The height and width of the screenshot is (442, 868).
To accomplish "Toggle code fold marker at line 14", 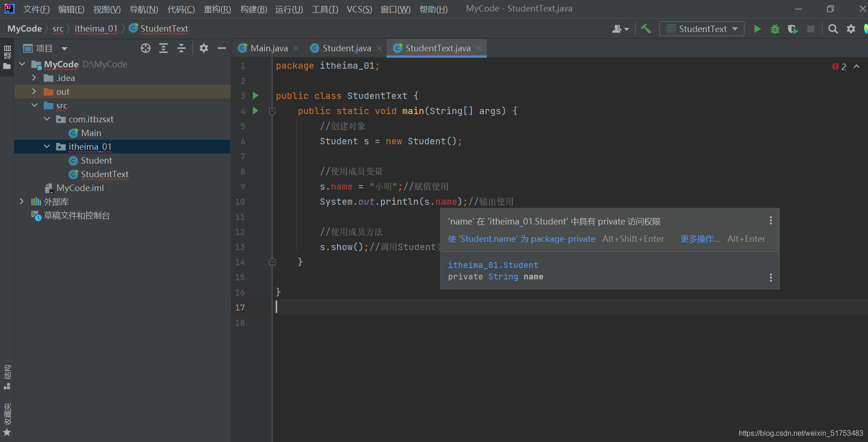I will 272,262.
